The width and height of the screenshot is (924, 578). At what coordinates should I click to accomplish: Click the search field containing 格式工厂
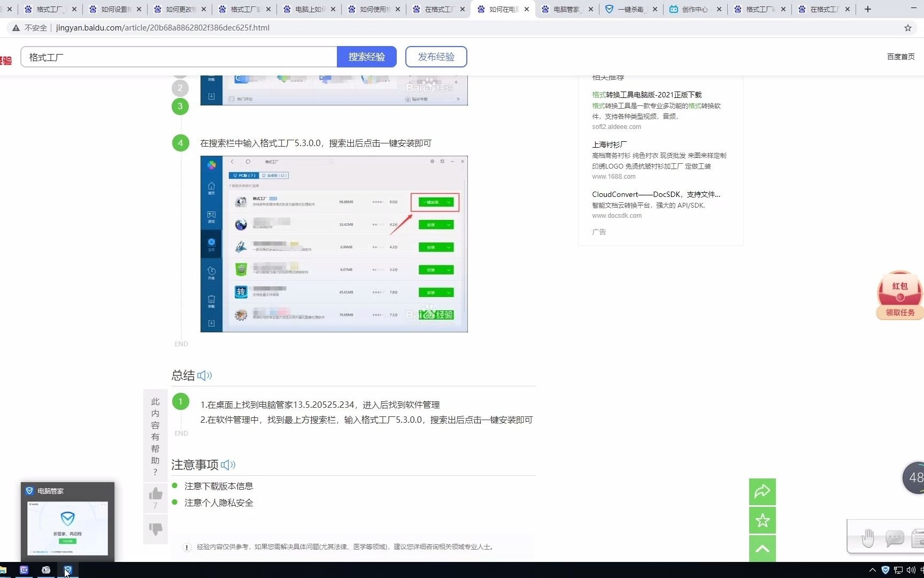click(179, 57)
